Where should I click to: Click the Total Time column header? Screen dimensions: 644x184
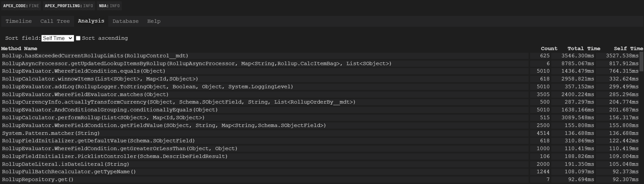[584, 49]
